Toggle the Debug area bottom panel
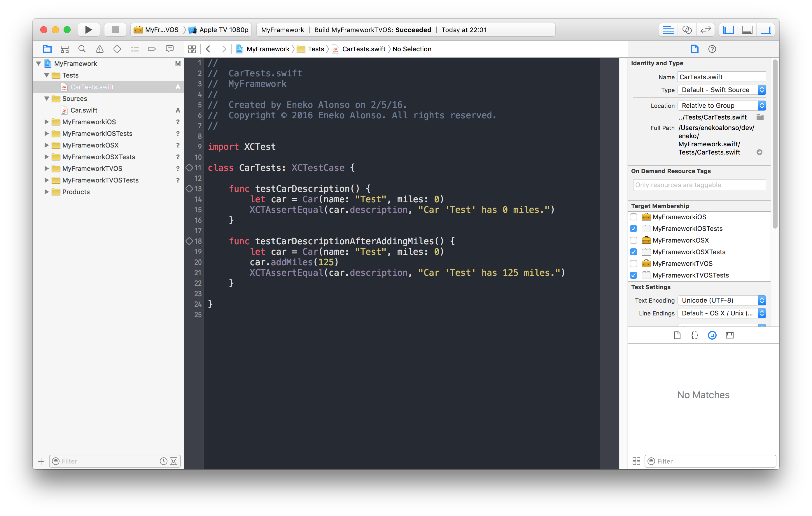This screenshot has height=516, width=812. pos(747,30)
